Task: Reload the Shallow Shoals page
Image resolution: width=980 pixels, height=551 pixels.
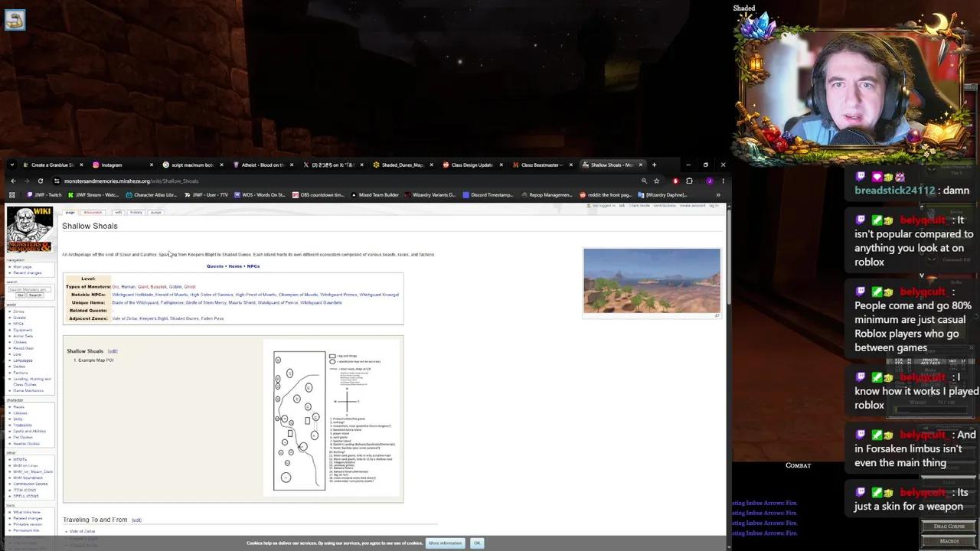Action: coord(41,181)
